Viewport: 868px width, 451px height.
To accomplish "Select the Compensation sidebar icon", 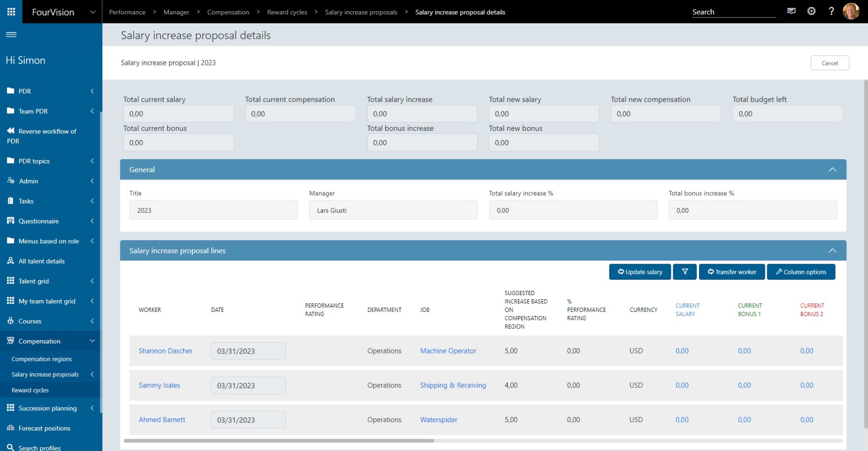I will pos(10,341).
